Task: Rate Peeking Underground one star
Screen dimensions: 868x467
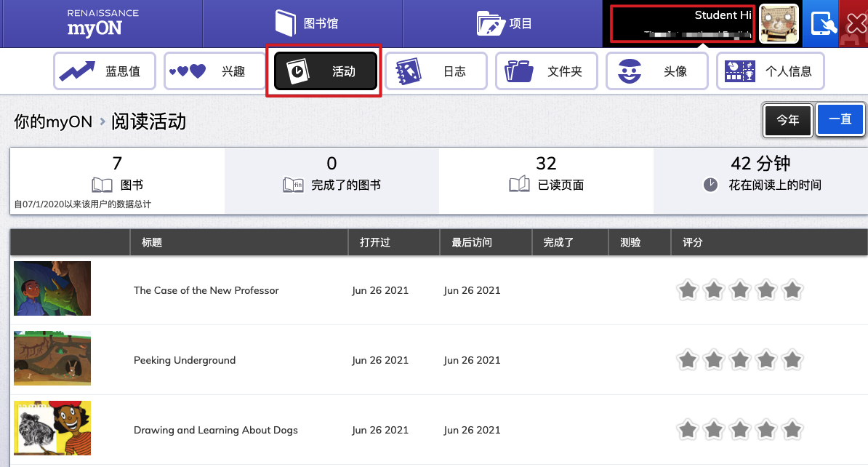Action: click(688, 359)
